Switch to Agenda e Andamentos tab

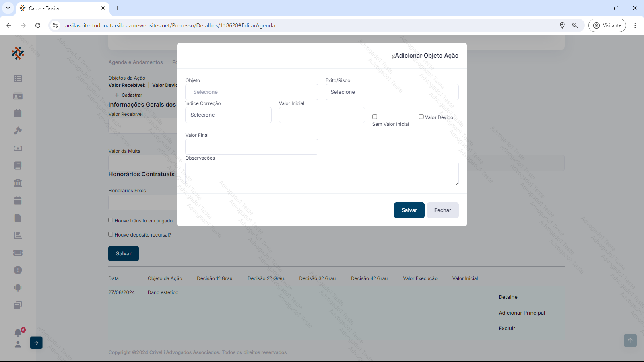[x=136, y=62]
